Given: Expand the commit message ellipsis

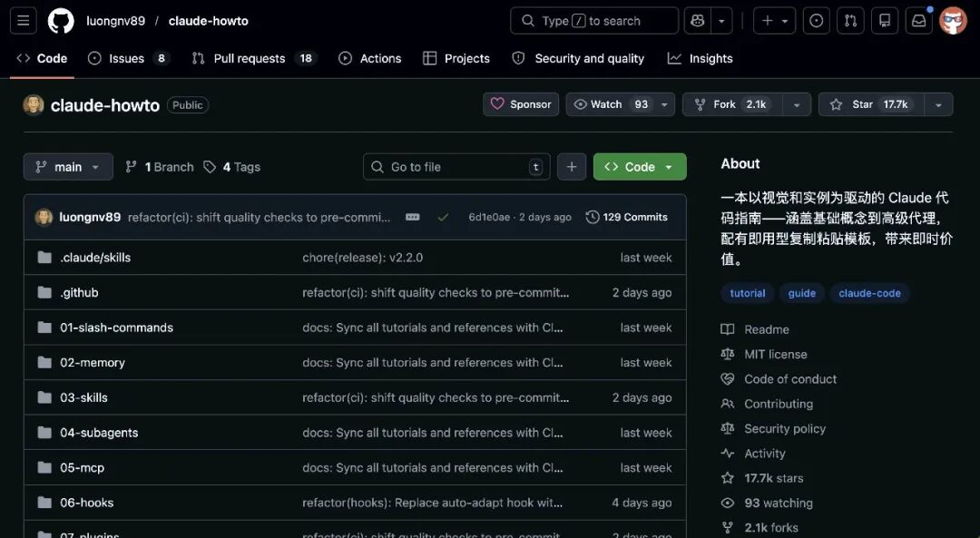Looking at the screenshot, I should tap(413, 217).
